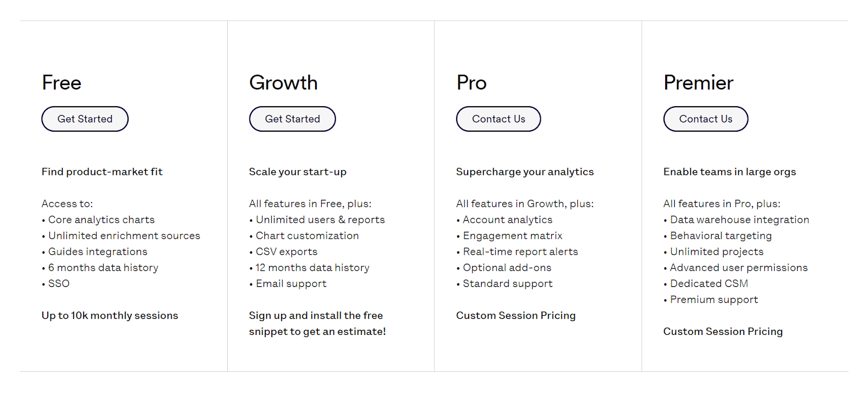Click Contact Us under the Premier plan
Viewport: 868px width, 394px height.
(705, 119)
